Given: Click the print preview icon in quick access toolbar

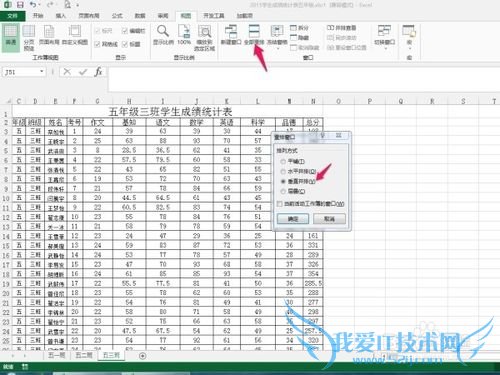Looking at the screenshot, I should 68,5.
